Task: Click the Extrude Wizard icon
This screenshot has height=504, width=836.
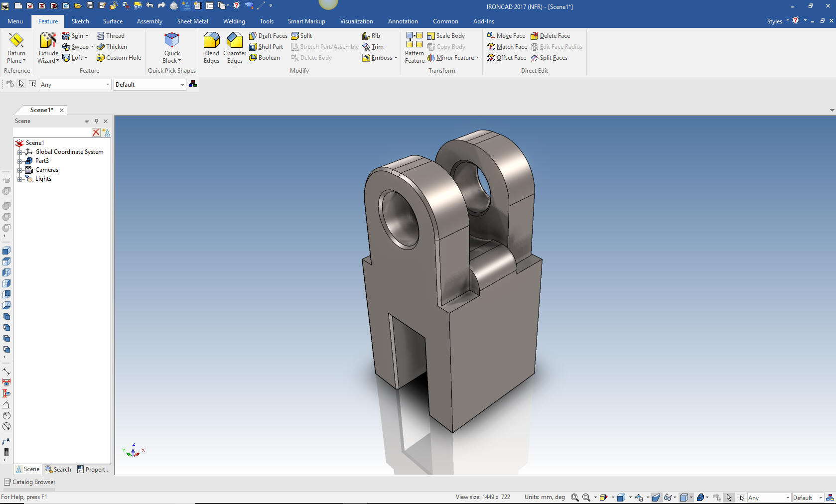Action: [x=48, y=41]
